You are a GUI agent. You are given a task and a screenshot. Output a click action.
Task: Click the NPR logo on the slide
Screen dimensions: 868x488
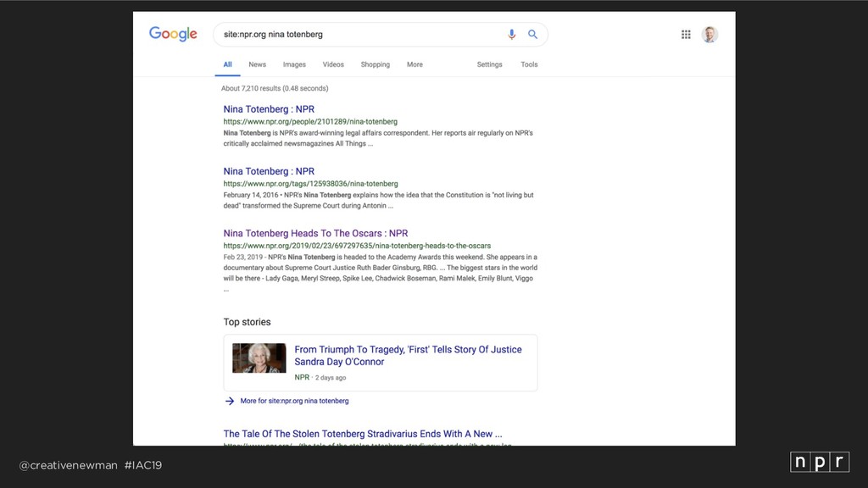tap(820, 462)
